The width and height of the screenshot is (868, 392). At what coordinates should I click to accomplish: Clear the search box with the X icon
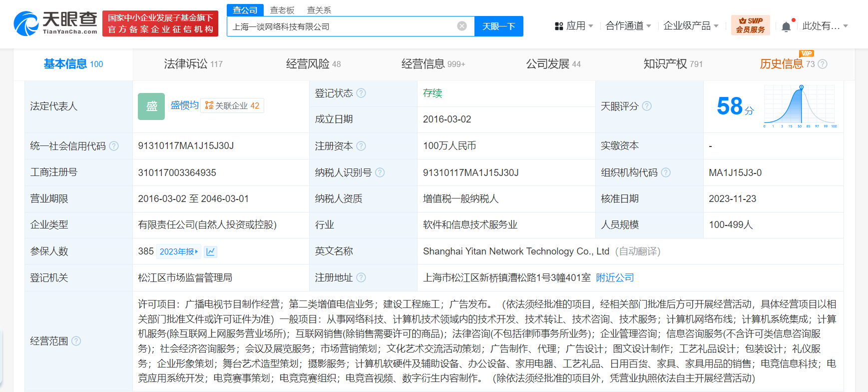[462, 26]
